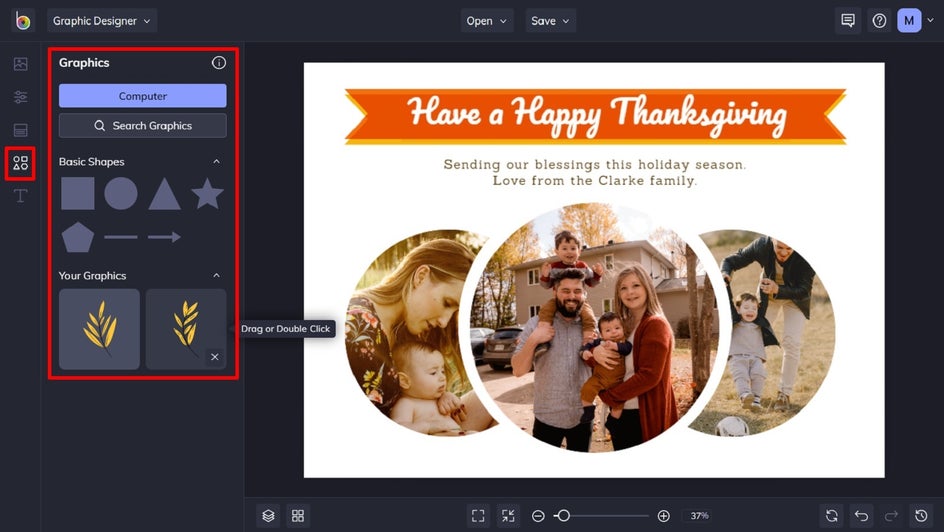Screen dimensions: 944x532
Task: Click the Computer upload button
Action: pos(143,96)
